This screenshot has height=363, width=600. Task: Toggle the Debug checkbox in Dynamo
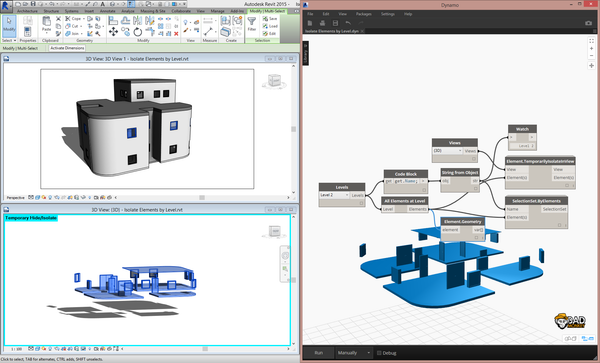click(379, 353)
